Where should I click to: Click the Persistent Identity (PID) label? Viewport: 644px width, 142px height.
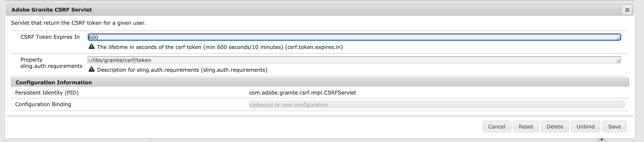47,93
